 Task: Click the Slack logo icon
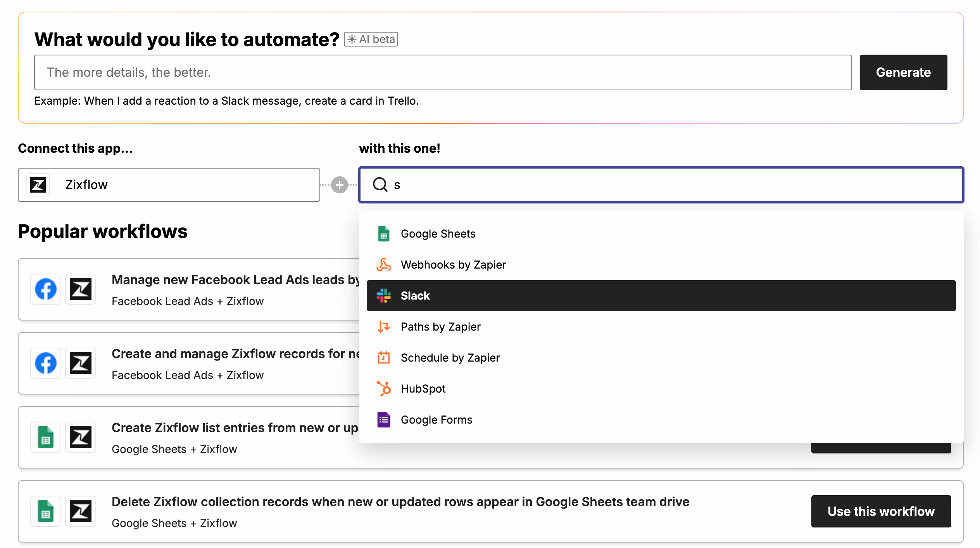[x=383, y=296]
